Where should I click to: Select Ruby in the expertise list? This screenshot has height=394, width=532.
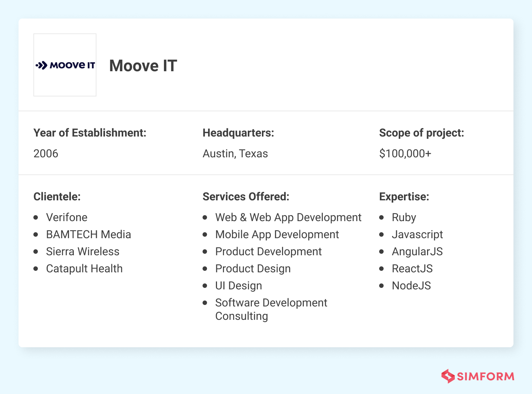[x=404, y=217]
